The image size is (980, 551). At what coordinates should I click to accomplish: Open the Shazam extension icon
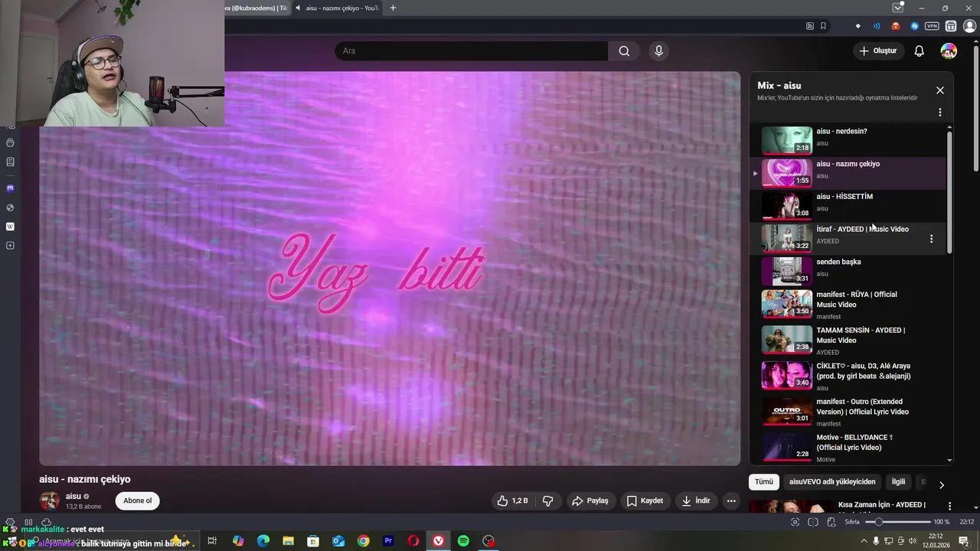tap(914, 26)
